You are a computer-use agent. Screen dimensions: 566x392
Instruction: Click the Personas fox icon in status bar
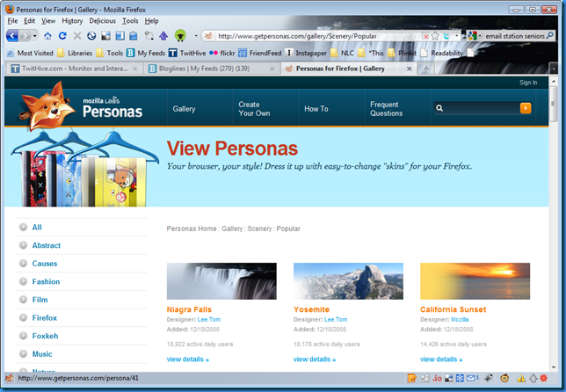10,378
